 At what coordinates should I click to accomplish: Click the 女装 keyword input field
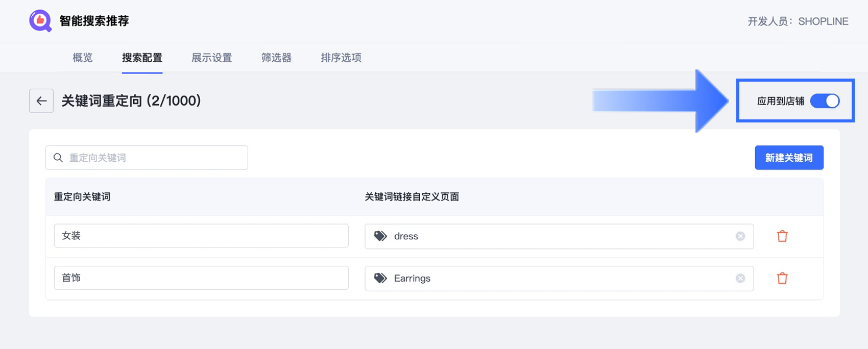pos(201,236)
